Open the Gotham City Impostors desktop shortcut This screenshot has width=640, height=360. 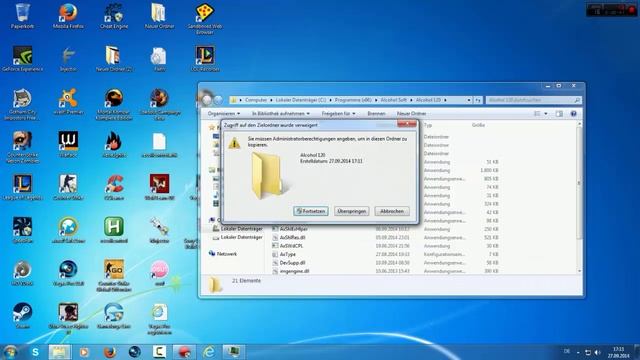point(22,104)
